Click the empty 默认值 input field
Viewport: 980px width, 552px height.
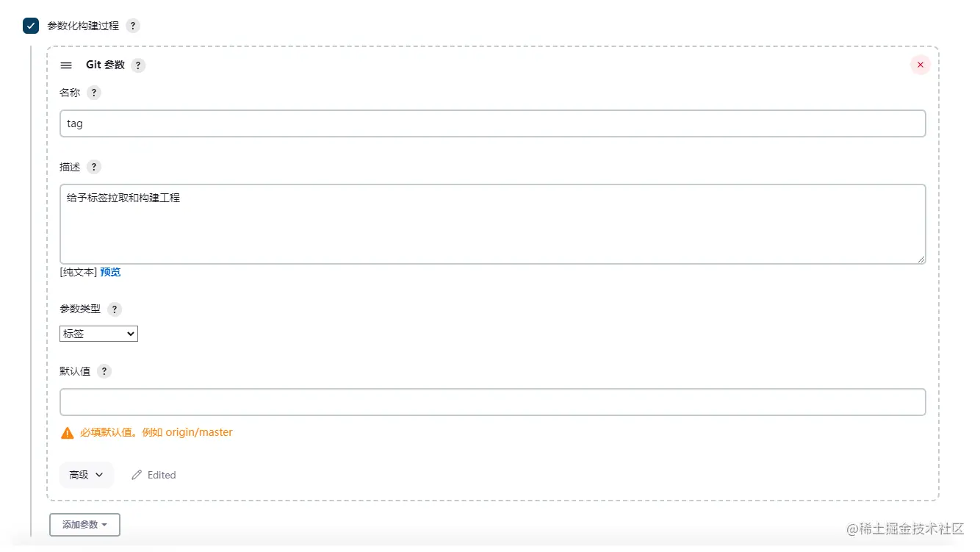[x=492, y=402]
